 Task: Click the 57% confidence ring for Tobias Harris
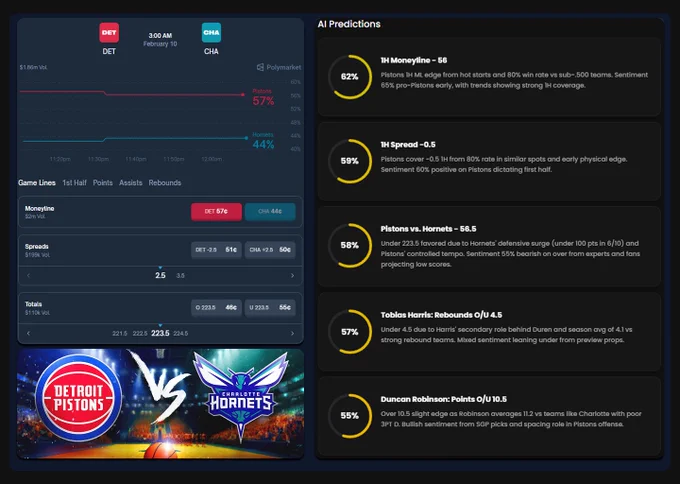350,332
